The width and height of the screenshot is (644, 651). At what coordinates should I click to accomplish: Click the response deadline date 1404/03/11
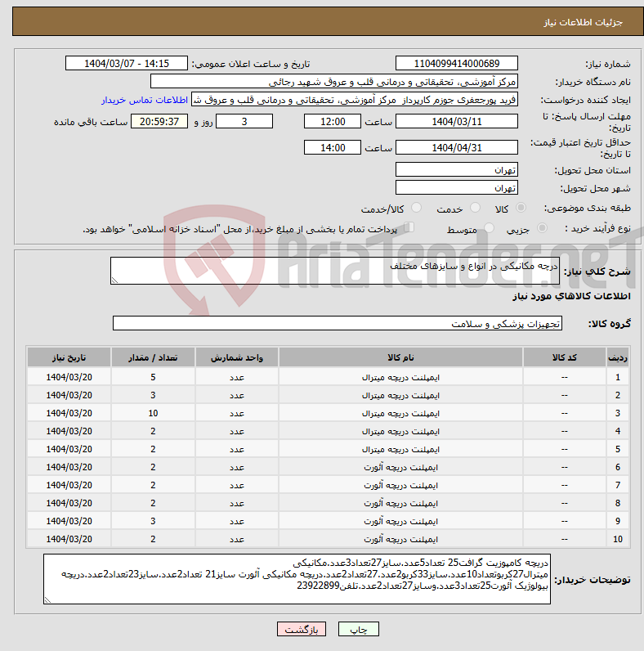[x=457, y=122]
